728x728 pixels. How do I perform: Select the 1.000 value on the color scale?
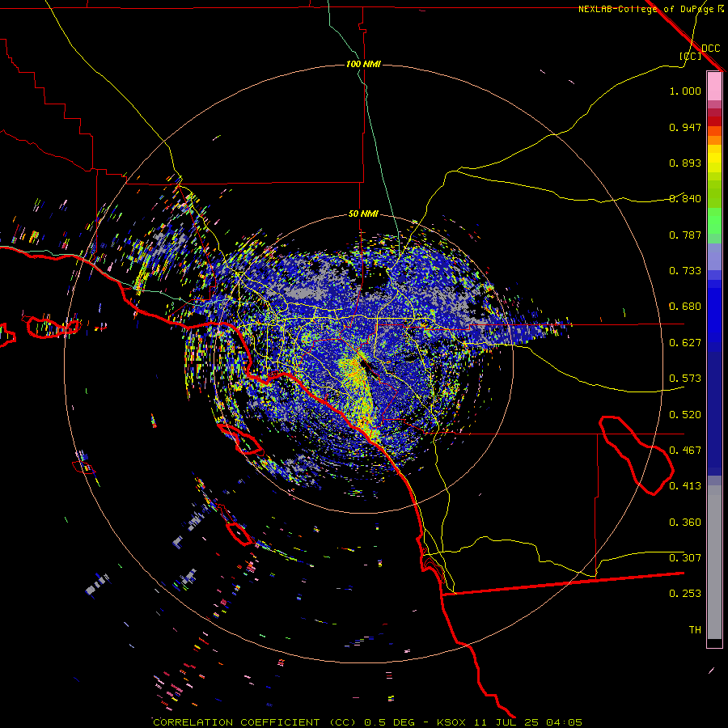[x=685, y=91]
